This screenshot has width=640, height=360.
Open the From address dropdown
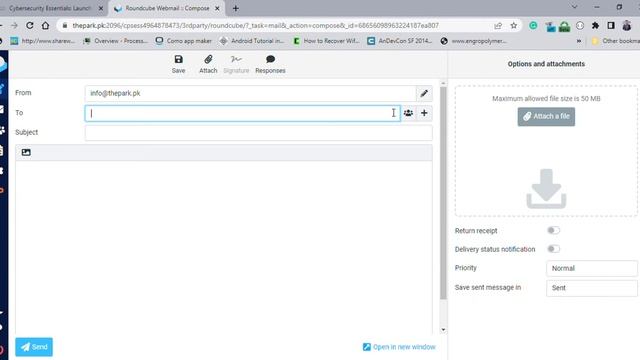pos(250,93)
